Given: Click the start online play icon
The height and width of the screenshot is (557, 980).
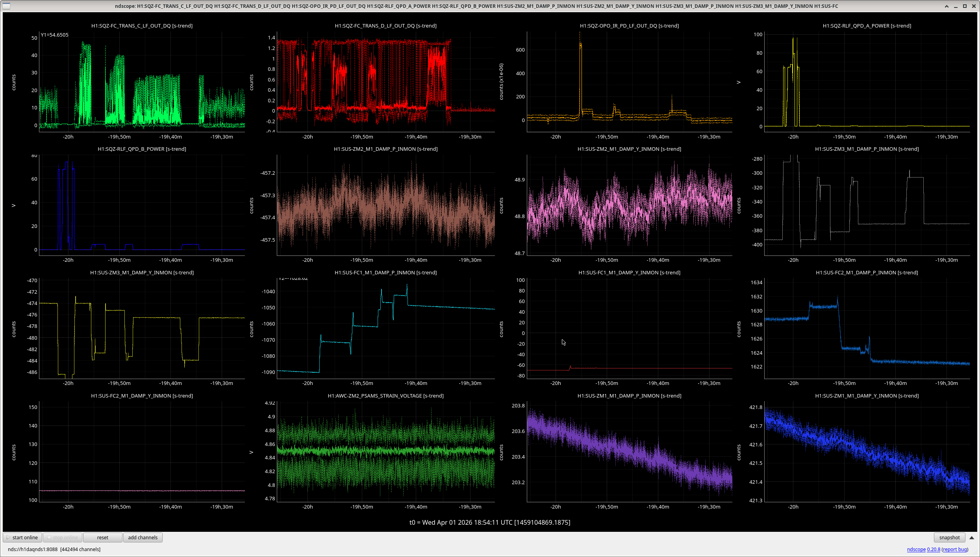Looking at the screenshot, I should pyautogui.click(x=8, y=537).
